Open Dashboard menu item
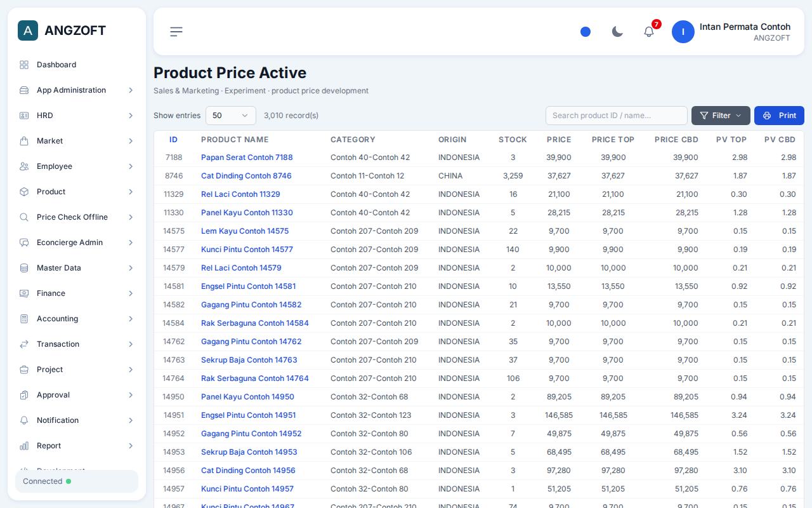The image size is (812, 508). 77,65
